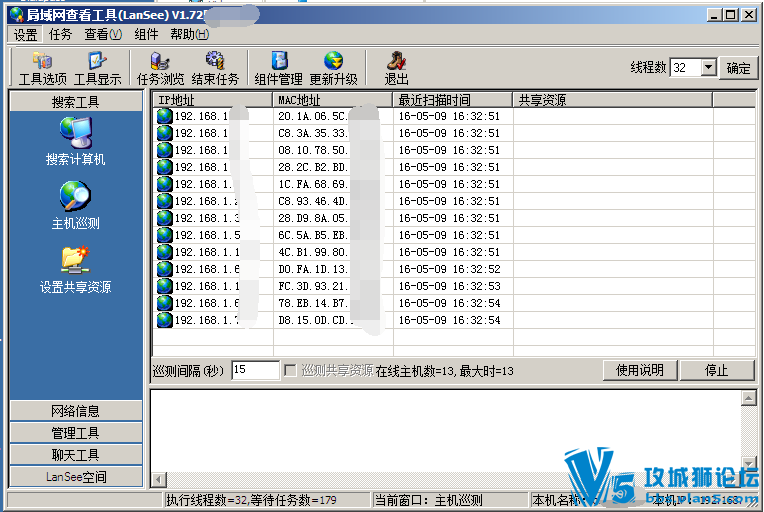Click the 停止 button
764x512 pixels.
pyautogui.click(x=716, y=370)
